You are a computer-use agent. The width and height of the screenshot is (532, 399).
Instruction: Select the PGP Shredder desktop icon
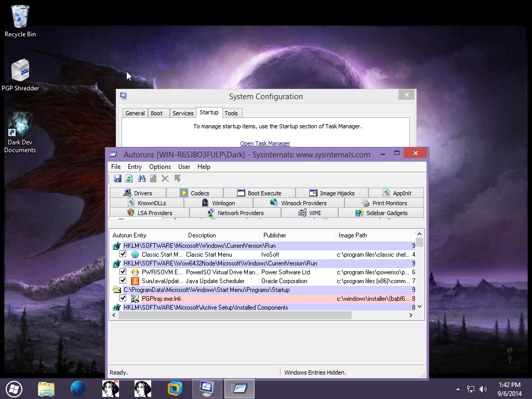(x=20, y=75)
